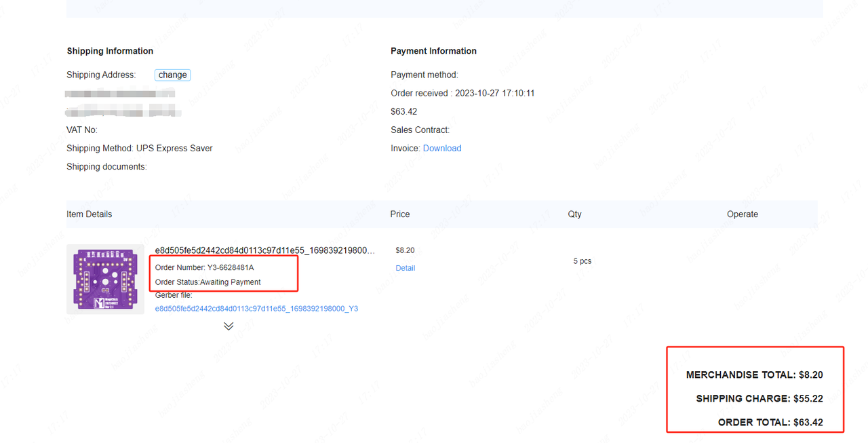Expand item details via the double-chevron arrow

coord(228,326)
